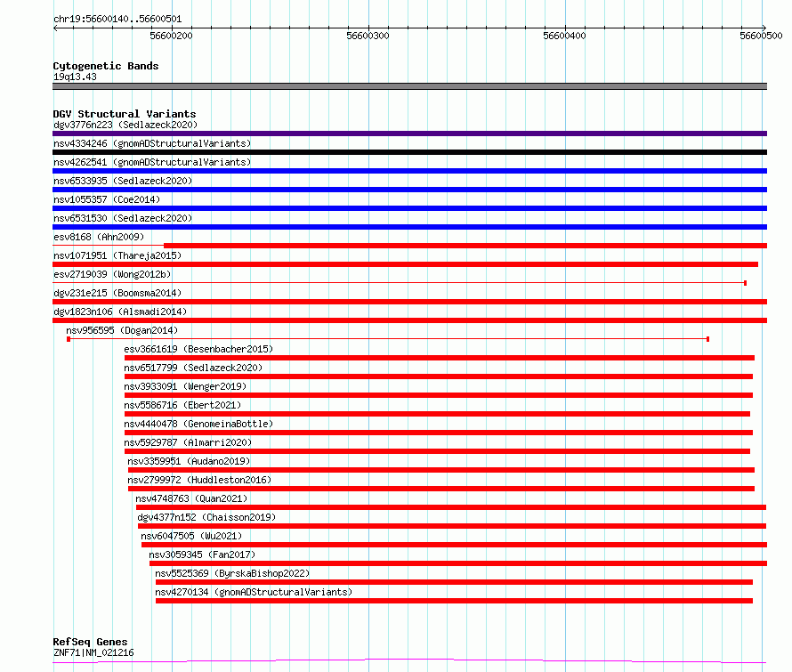Open variant esv2719039 (Wong2012b)
The image size is (792, 672).
[112, 274]
